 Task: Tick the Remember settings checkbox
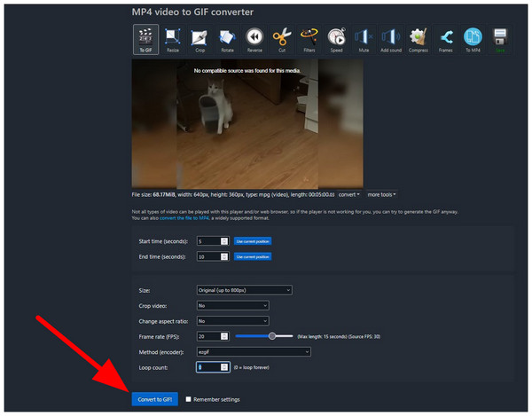tap(188, 399)
